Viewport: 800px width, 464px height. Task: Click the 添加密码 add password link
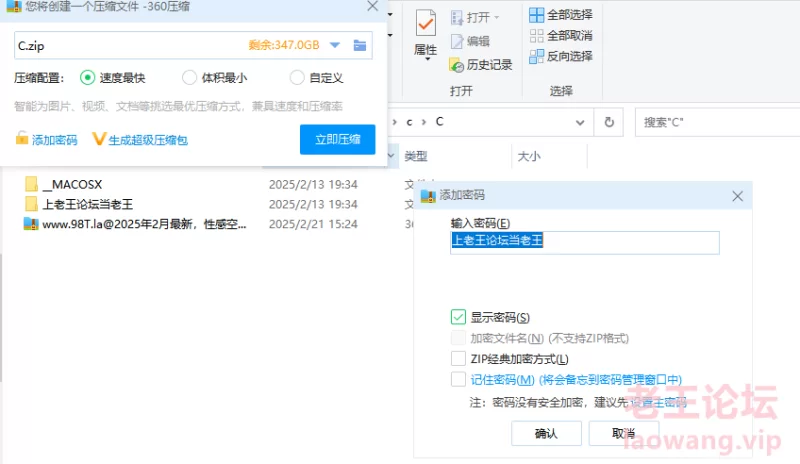pyautogui.click(x=46, y=139)
